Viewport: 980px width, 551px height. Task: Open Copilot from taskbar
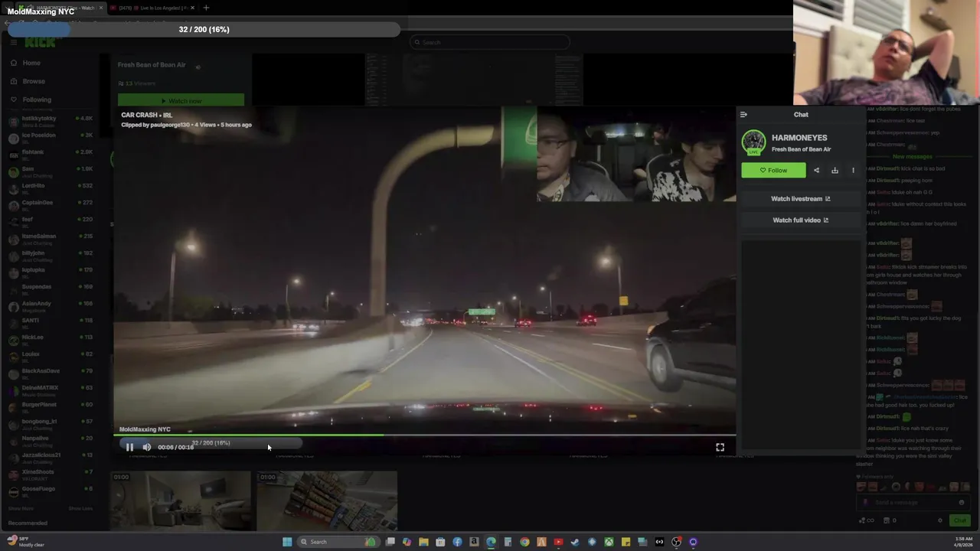pyautogui.click(x=407, y=542)
